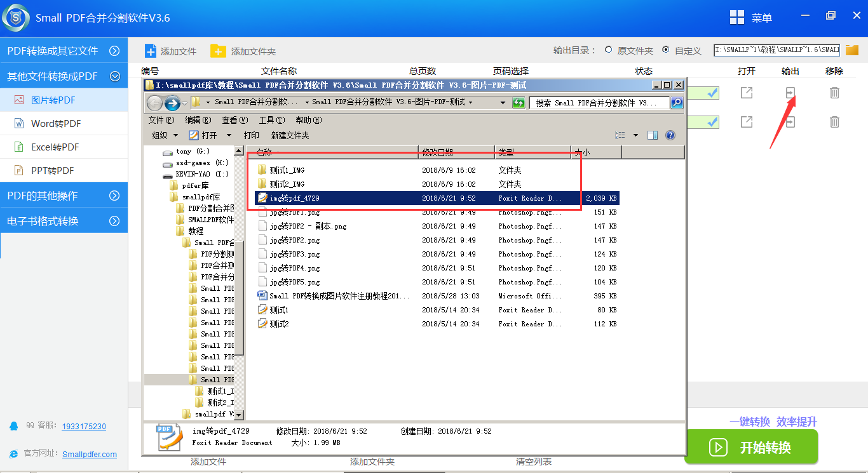This screenshot has width=868, height=473.
Task: Select 自定义 output radio button
Action: (x=665, y=50)
